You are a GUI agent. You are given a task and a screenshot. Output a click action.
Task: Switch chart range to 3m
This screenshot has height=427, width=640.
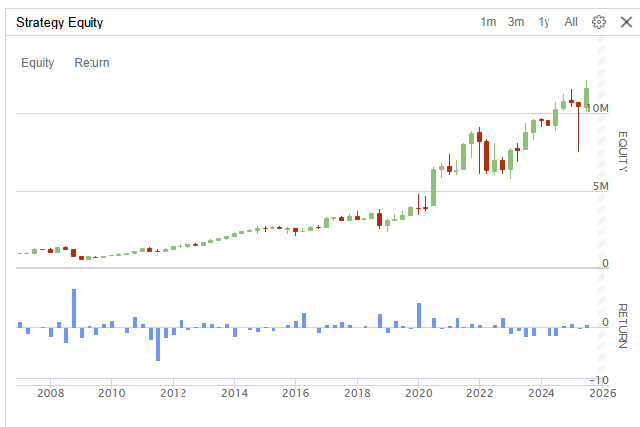(x=516, y=22)
